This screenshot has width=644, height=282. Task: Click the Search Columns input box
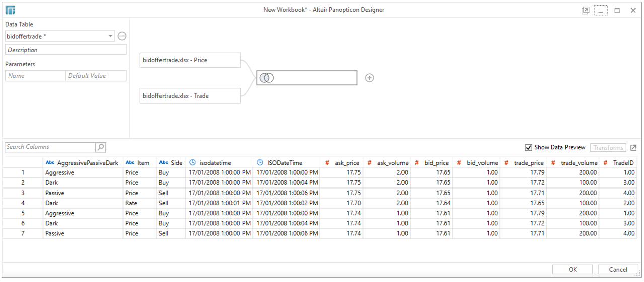pos(50,147)
